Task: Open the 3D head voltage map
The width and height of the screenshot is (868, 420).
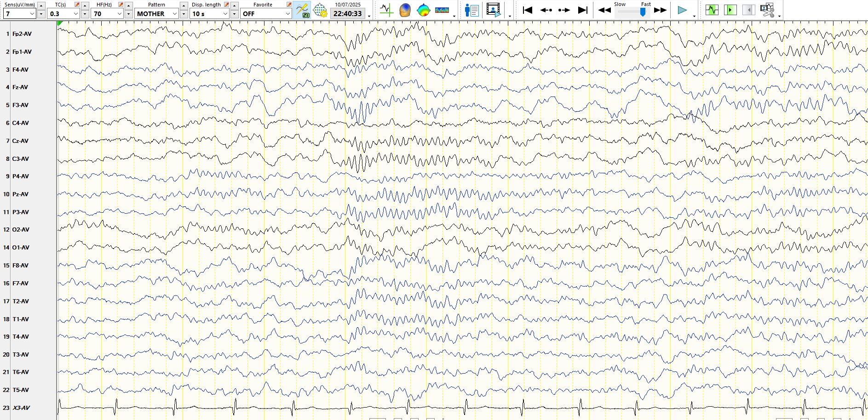Action: pos(405,10)
